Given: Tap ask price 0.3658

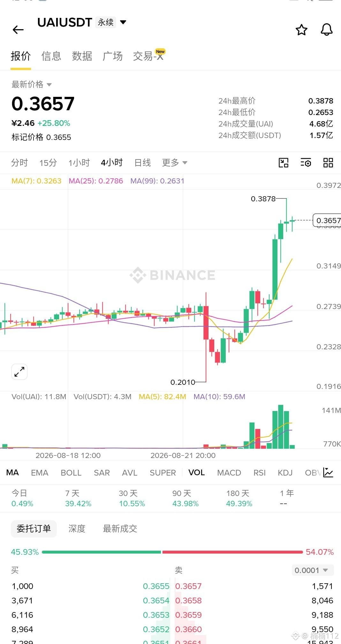Looking at the screenshot, I should point(188,601).
